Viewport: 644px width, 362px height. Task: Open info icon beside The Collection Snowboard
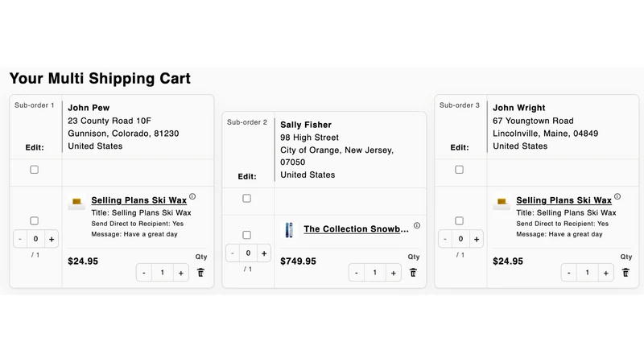point(417,225)
